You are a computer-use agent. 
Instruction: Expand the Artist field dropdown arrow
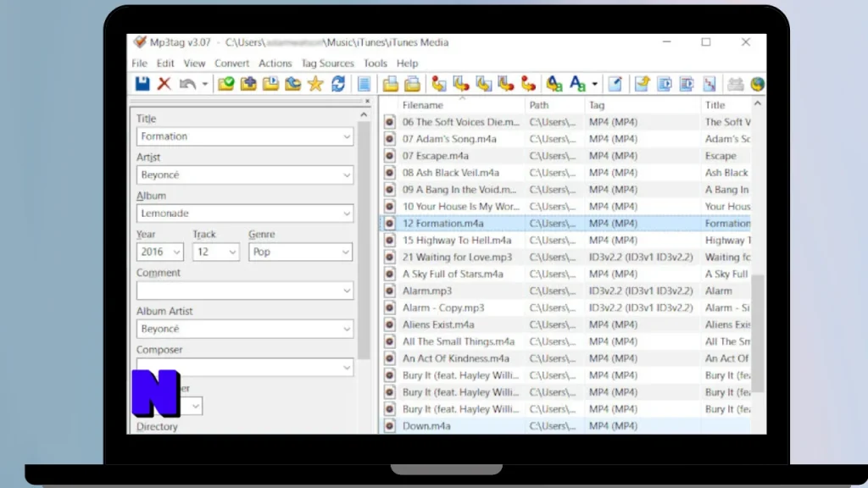tap(347, 175)
